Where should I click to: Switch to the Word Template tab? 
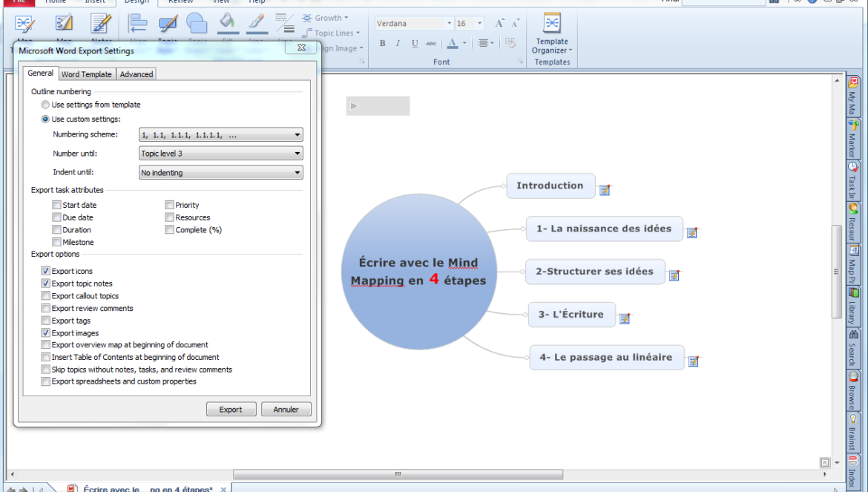(86, 74)
